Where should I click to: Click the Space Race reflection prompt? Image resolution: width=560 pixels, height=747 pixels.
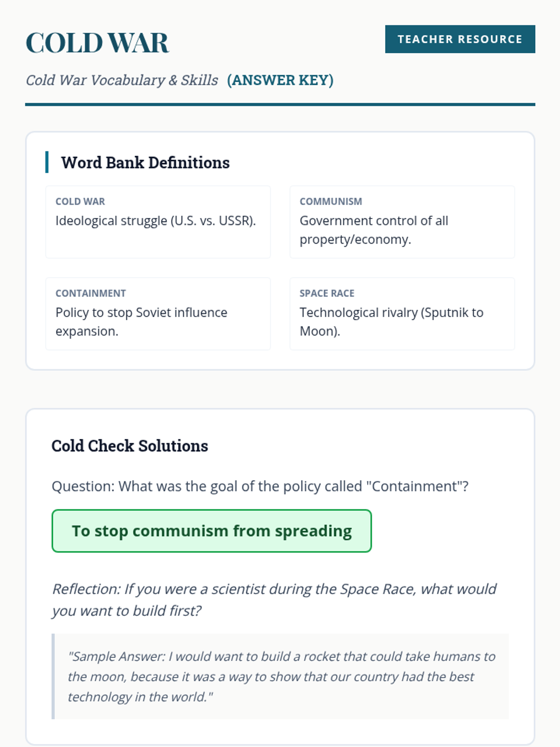tap(274, 600)
